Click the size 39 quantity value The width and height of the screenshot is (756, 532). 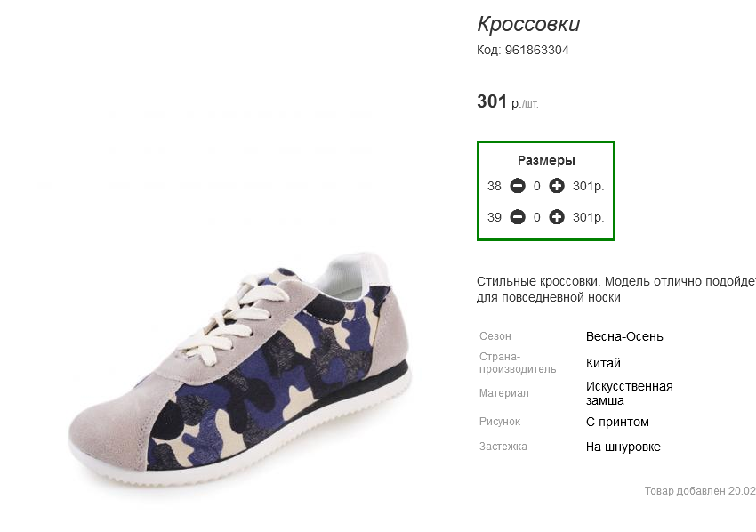click(537, 218)
